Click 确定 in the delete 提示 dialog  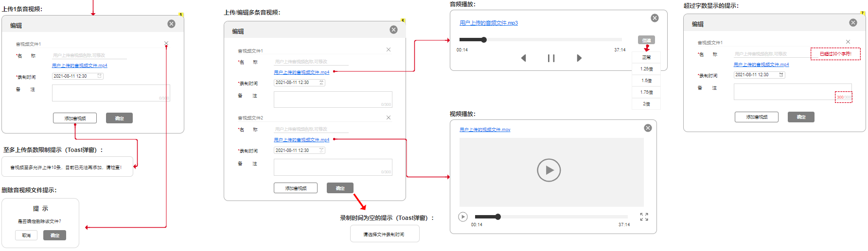tap(54, 235)
